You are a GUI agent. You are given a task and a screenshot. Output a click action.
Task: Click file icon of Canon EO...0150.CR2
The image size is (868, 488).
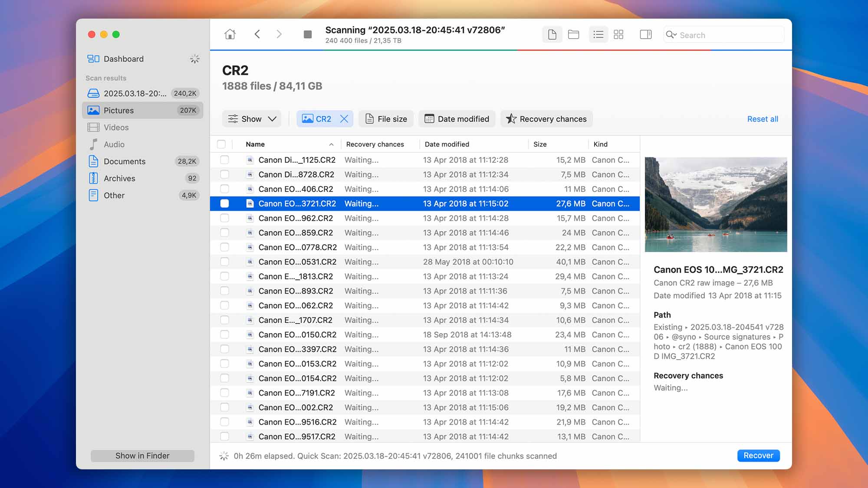250,334
